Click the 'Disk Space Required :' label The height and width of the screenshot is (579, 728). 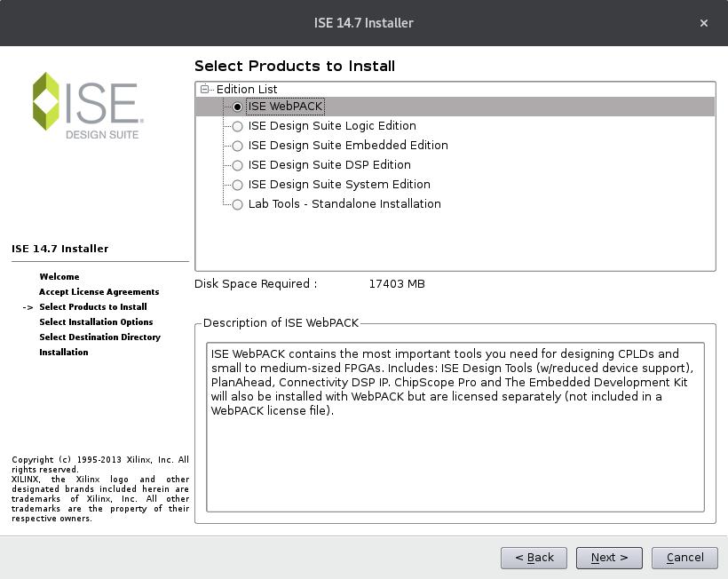pos(256,283)
